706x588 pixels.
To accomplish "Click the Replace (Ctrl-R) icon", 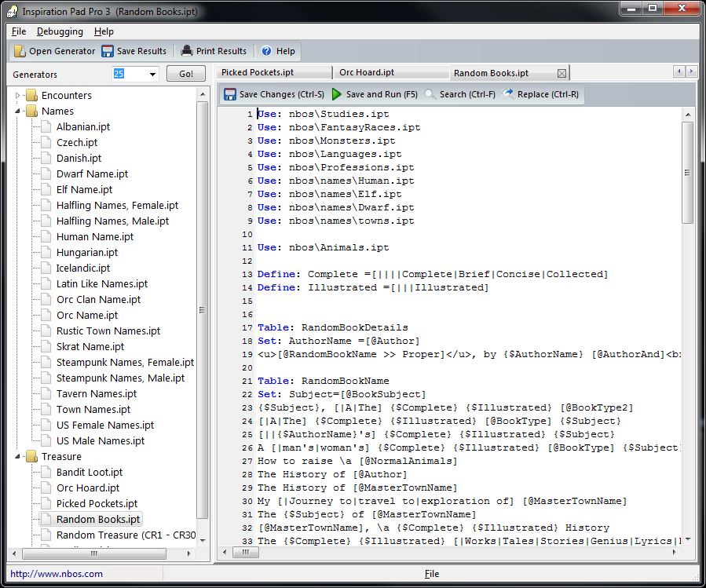I will [x=508, y=93].
